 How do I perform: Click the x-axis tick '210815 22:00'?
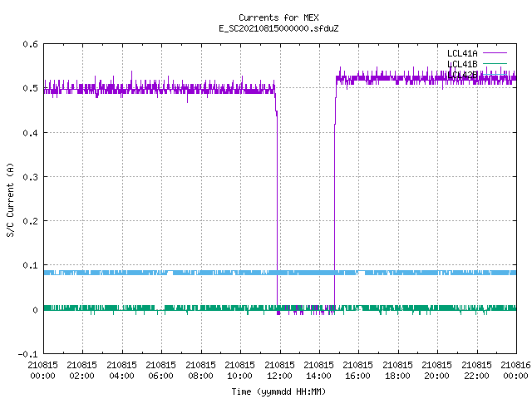coord(476,371)
